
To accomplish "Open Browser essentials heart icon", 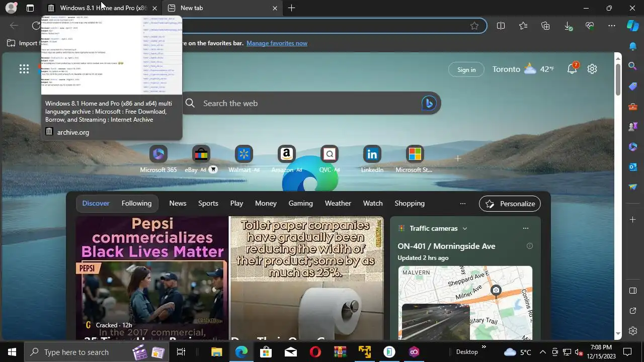I will click(x=590, y=26).
